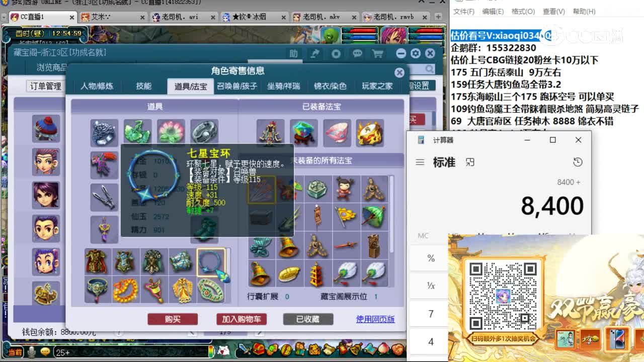Select the yellow flag 法宝 item

(346, 217)
